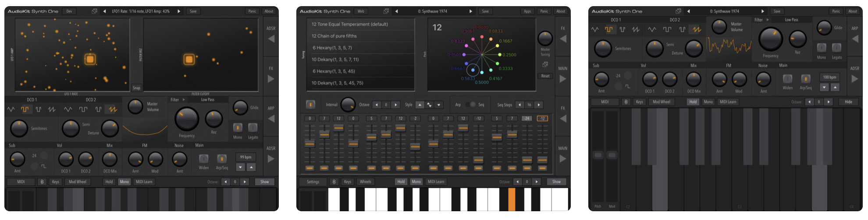Click the random preset dice icon in right screenshot
Screen dimensions: 868x220
tap(678, 11)
